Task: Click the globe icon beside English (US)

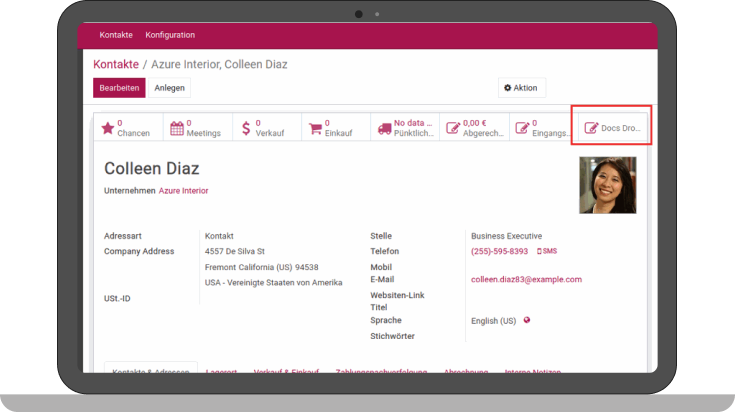Action: point(527,320)
